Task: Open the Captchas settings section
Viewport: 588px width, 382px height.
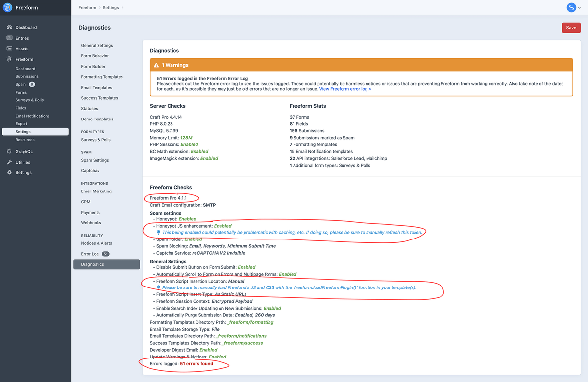Action: (90, 171)
